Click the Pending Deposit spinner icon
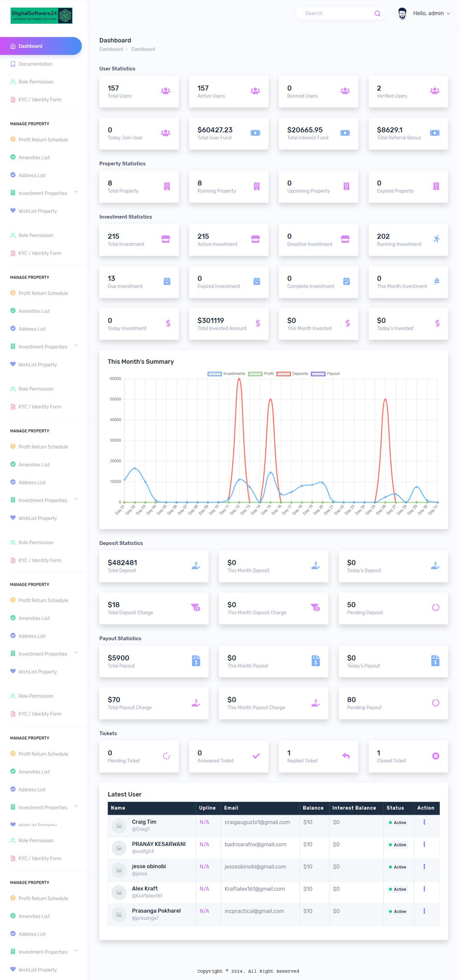The height and width of the screenshot is (980, 460). 435,608
